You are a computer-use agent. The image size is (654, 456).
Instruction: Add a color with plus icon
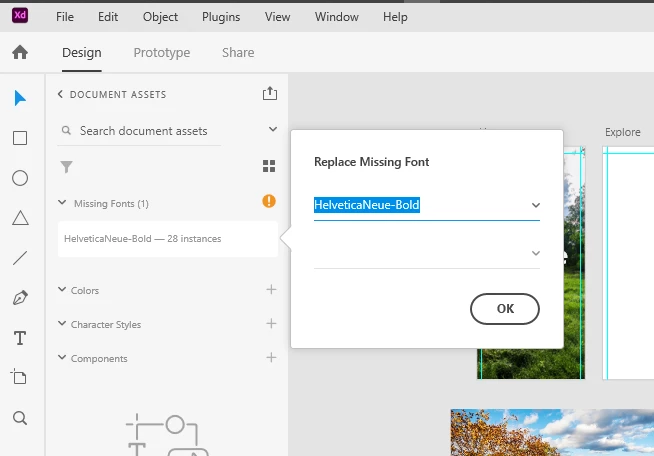(271, 290)
